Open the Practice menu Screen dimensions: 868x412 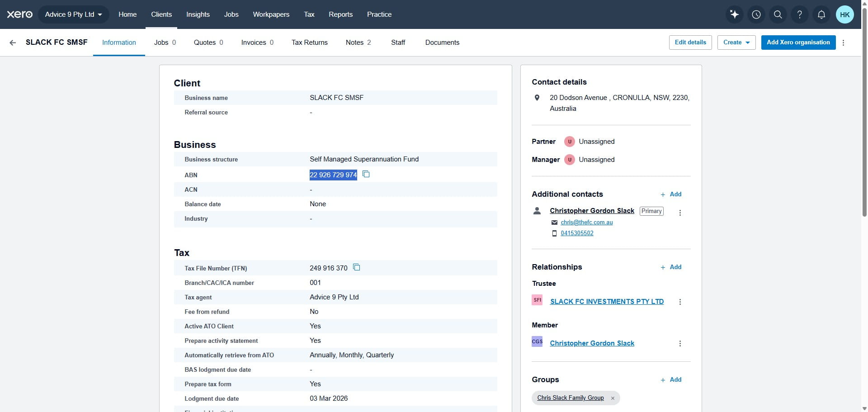click(379, 14)
